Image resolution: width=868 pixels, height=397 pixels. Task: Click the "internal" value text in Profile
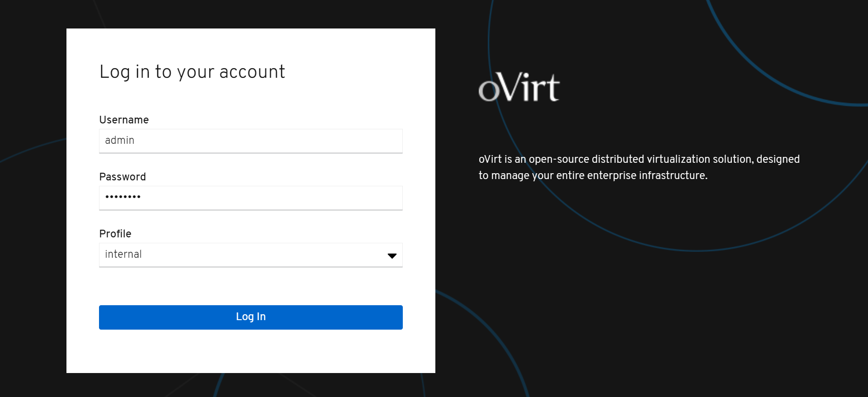(x=123, y=255)
